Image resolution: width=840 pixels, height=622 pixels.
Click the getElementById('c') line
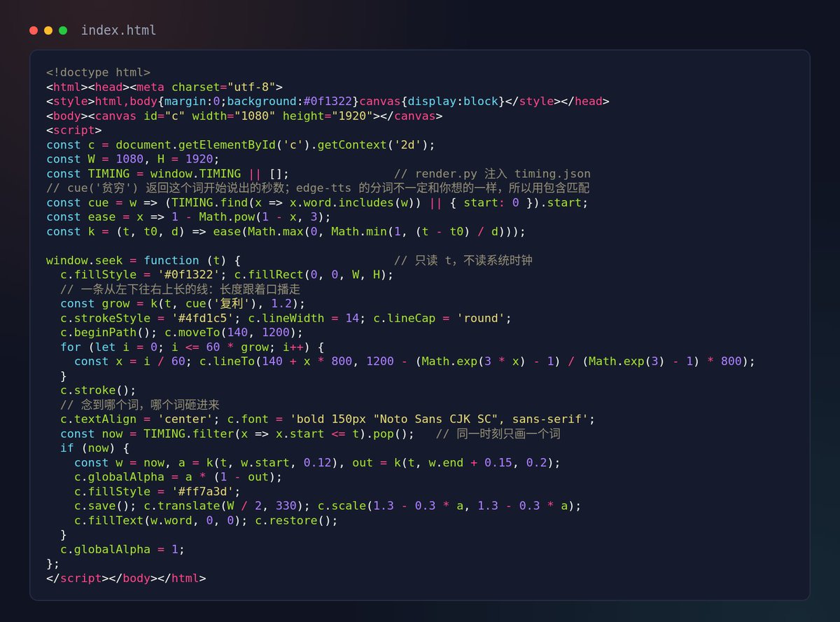pos(241,145)
